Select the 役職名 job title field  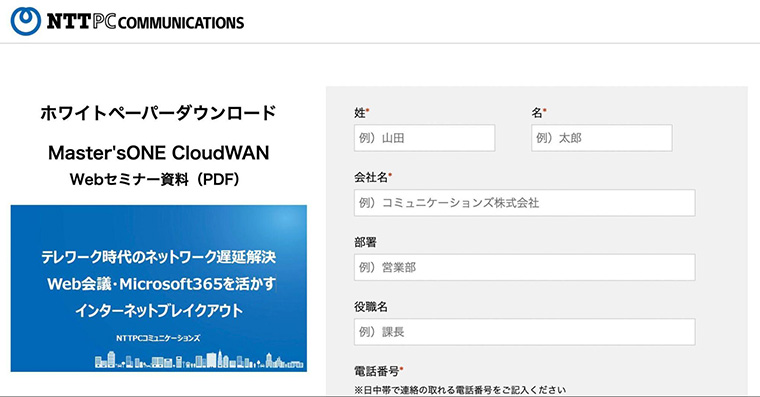point(524,332)
